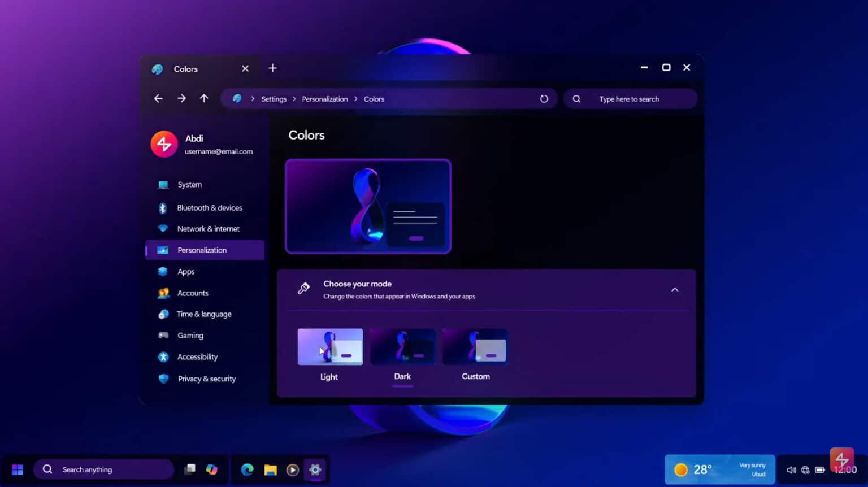868x487 pixels.
Task: Open the System settings section
Action: pos(189,184)
